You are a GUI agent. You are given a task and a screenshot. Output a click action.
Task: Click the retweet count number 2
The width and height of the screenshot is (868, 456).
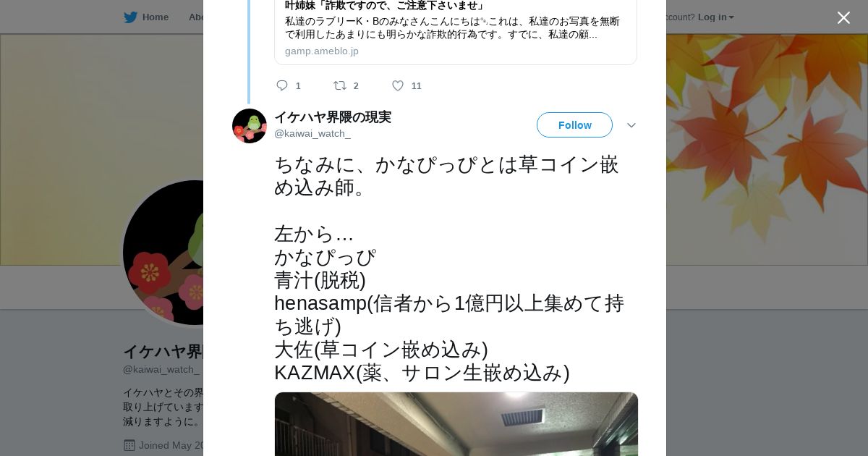[x=356, y=85]
